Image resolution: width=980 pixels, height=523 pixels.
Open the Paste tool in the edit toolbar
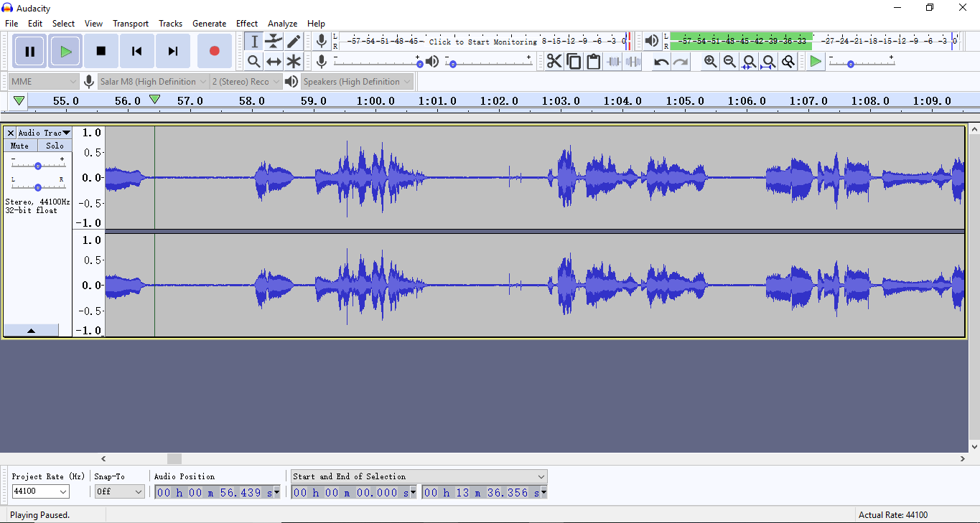coord(593,61)
